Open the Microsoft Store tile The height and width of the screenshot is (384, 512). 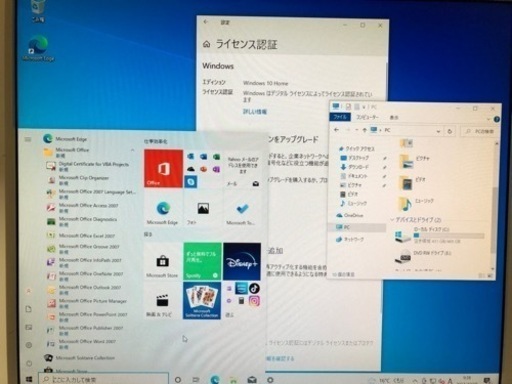point(162,261)
